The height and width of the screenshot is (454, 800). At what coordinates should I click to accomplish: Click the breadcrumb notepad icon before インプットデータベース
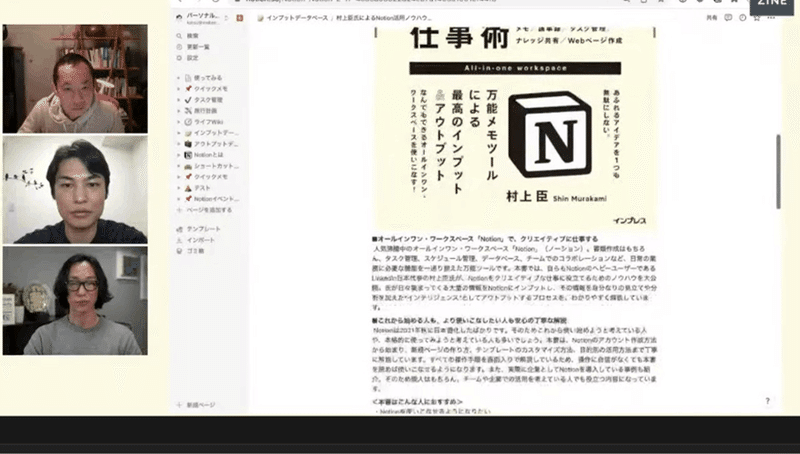point(260,18)
